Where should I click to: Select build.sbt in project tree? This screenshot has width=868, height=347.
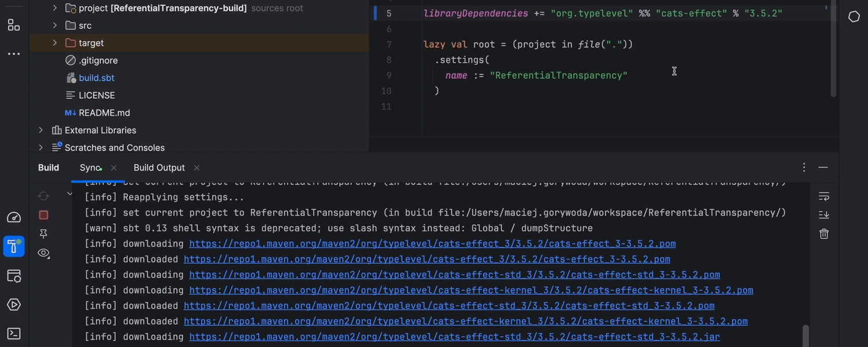point(96,78)
